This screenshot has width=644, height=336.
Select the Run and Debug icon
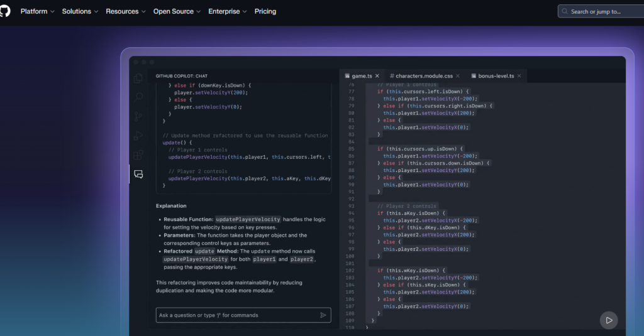[x=138, y=136]
